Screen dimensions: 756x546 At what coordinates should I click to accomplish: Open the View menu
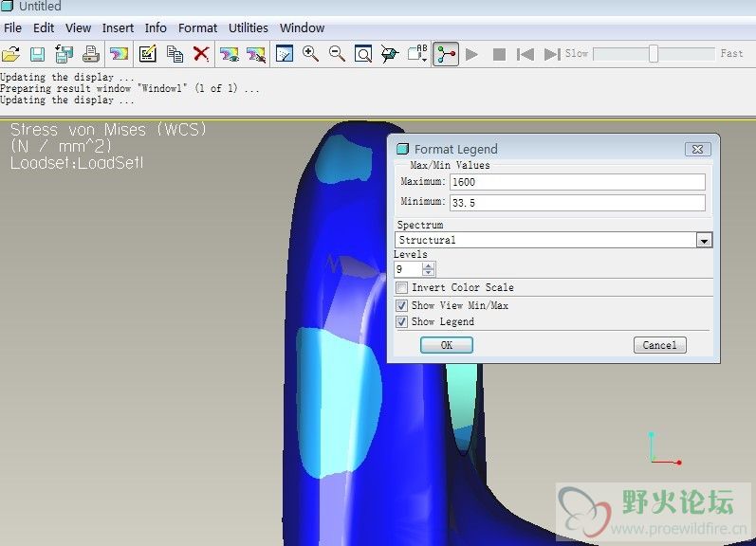[78, 27]
